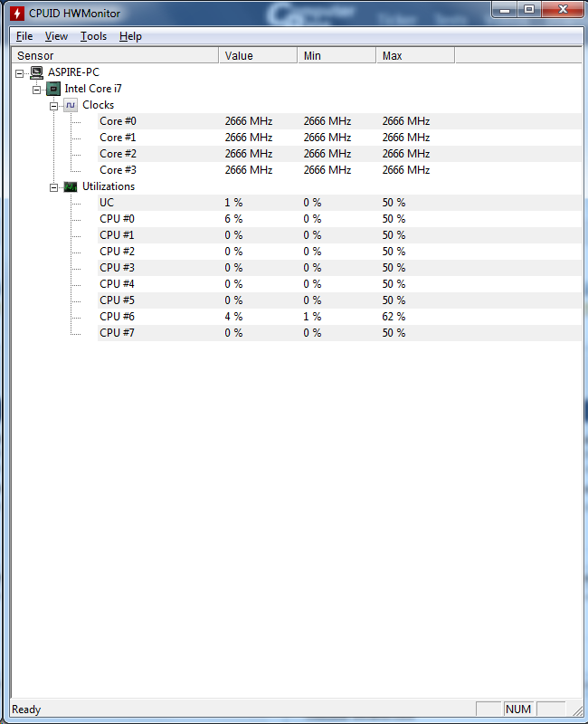Click the Min column header
Image resolution: width=588 pixels, height=724 pixels.
click(x=337, y=55)
